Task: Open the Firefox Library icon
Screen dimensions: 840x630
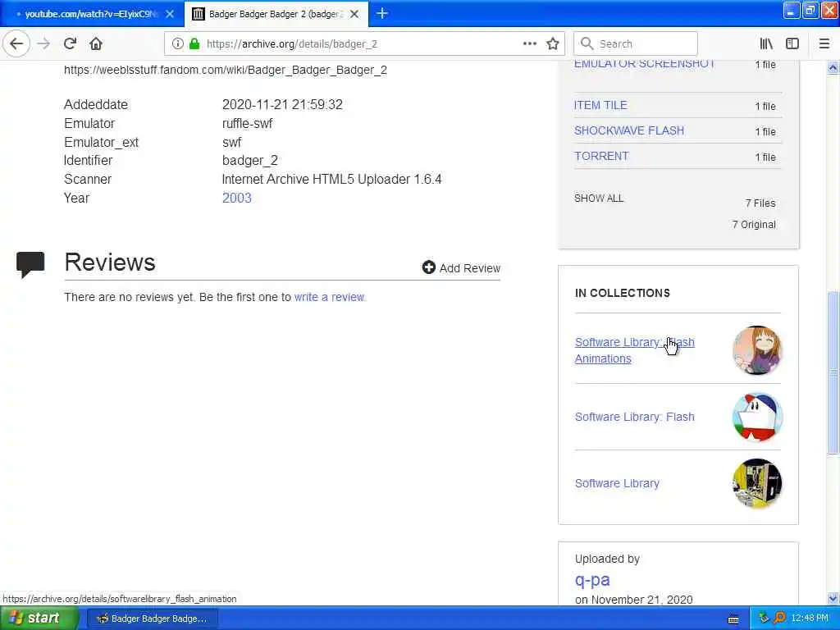Action: [766, 43]
